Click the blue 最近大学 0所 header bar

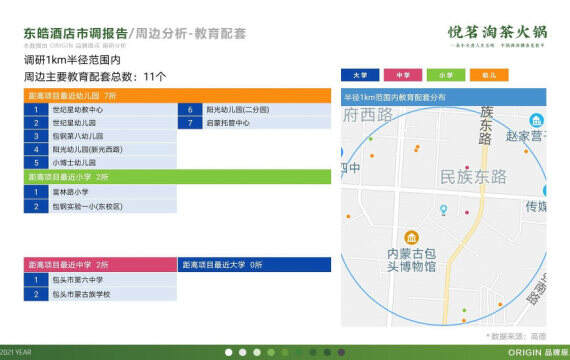pos(254,265)
